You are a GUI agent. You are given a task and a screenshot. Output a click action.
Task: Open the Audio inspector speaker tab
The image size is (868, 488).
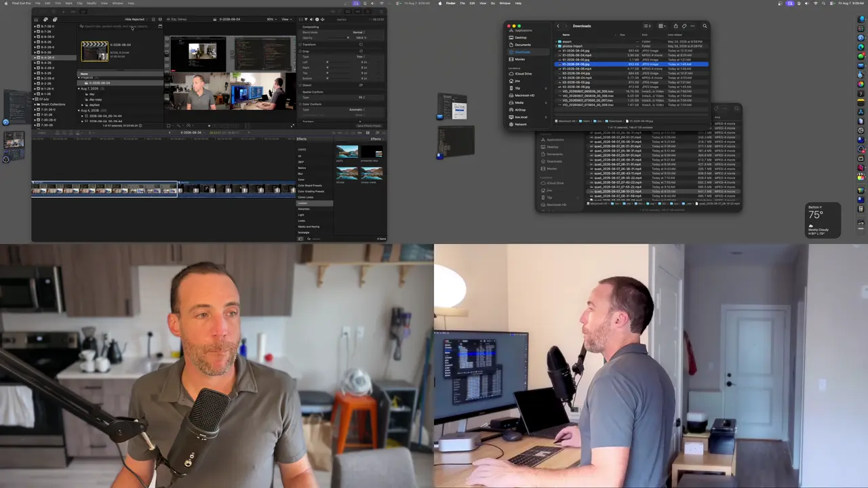tap(311, 20)
